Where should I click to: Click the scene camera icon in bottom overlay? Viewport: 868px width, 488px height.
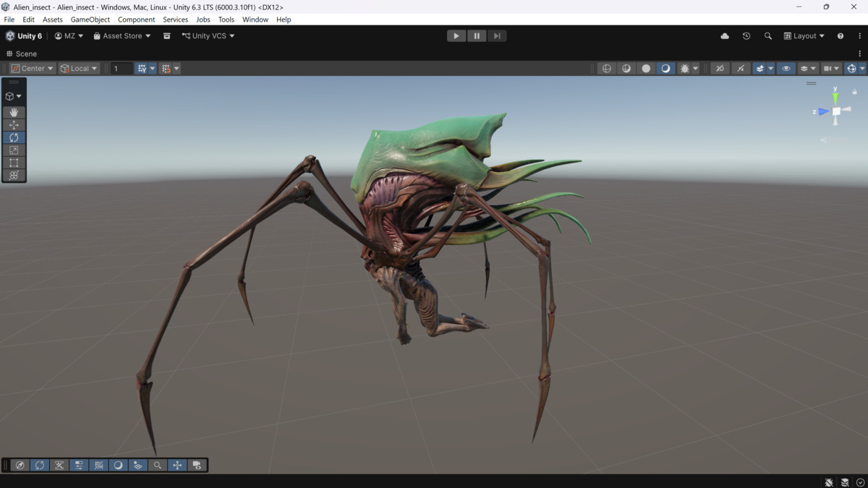click(197, 465)
